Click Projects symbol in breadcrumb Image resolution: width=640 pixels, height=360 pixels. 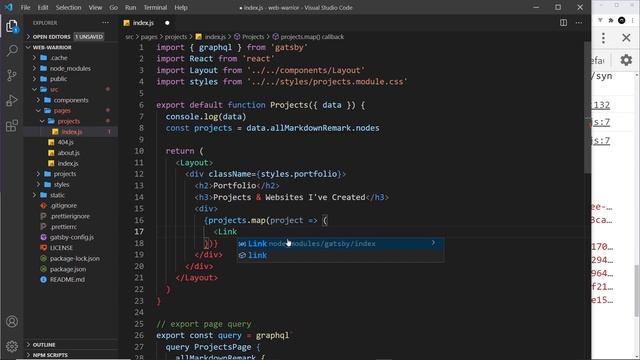click(249, 37)
